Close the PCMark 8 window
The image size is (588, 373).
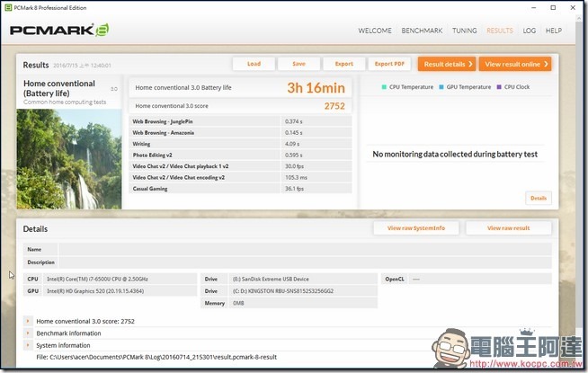coord(573,7)
